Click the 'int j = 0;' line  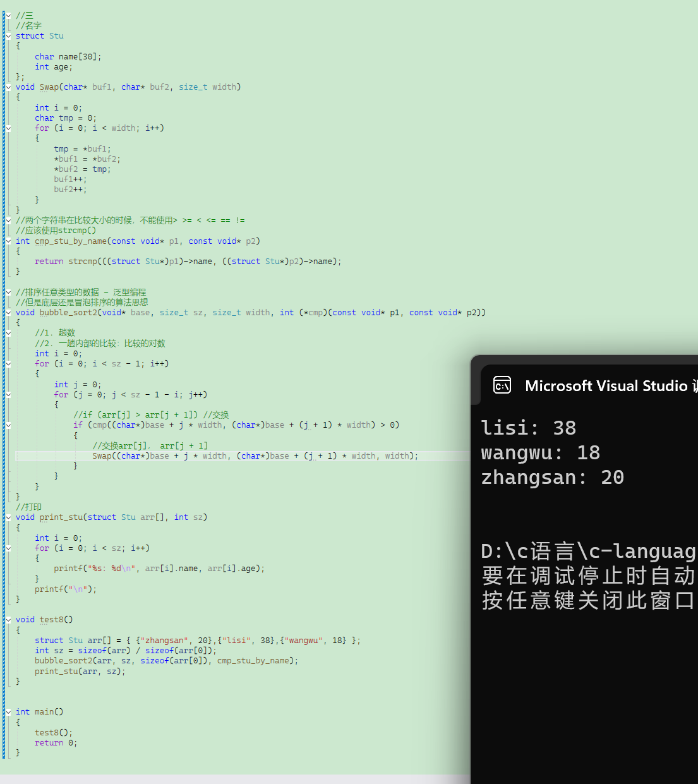click(78, 385)
